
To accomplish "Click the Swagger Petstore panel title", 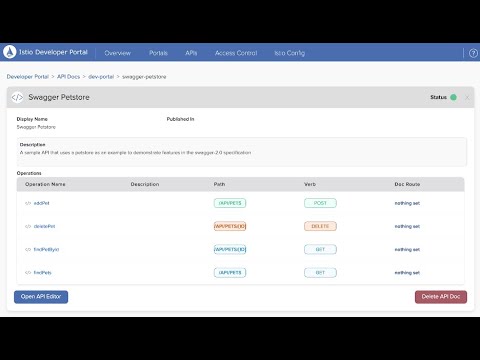I will [59, 97].
